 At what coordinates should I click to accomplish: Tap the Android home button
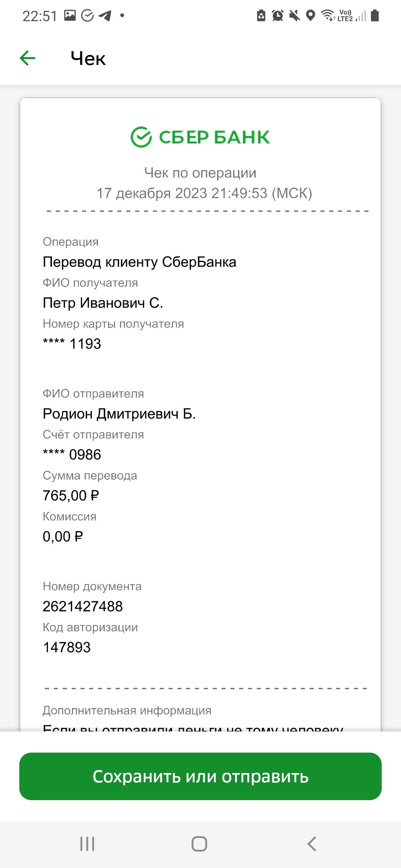click(x=199, y=844)
